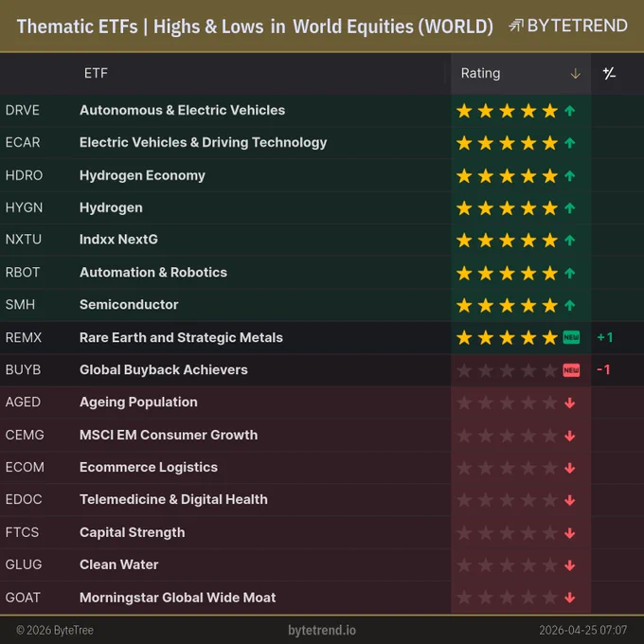Click the ECAR ticker symbol

point(23,142)
